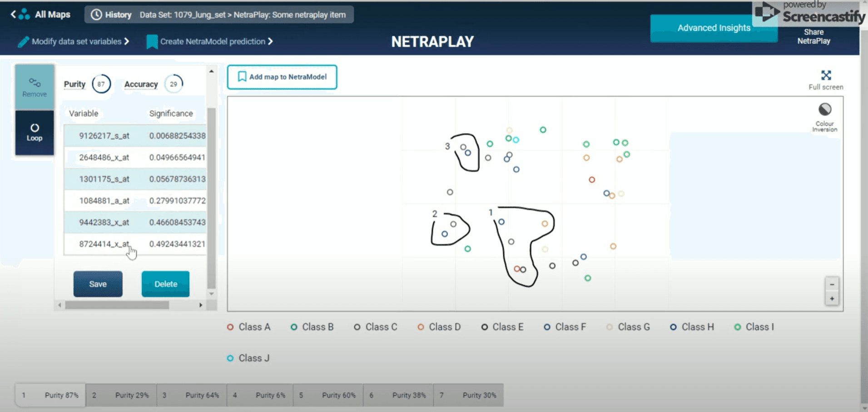
Task: Toggle Class A legend marker
Action: point(230,327)
